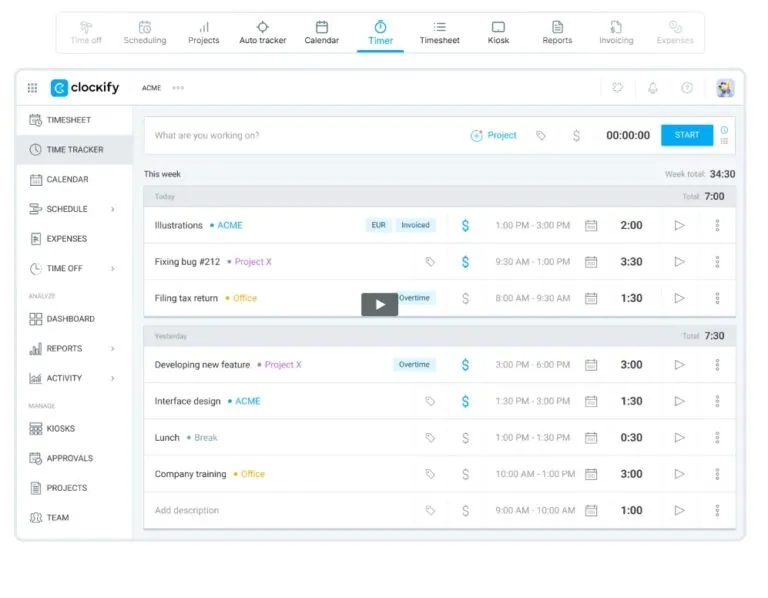This screenshot has height=598, width=768.
Task: Click the tag icon in the timer bar
Action: click(x=541, y=135)
